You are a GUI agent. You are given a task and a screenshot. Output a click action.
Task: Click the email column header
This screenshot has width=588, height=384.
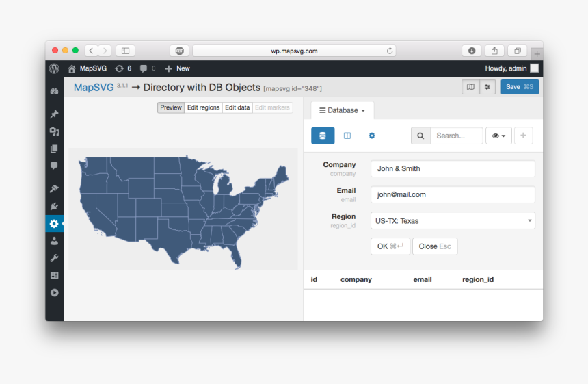[423, 280]
